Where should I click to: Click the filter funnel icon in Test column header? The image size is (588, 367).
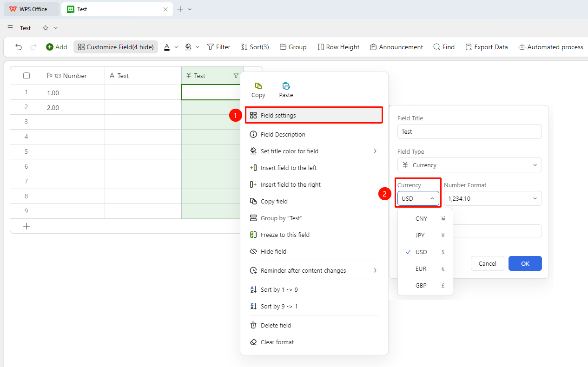coord(236,76)
